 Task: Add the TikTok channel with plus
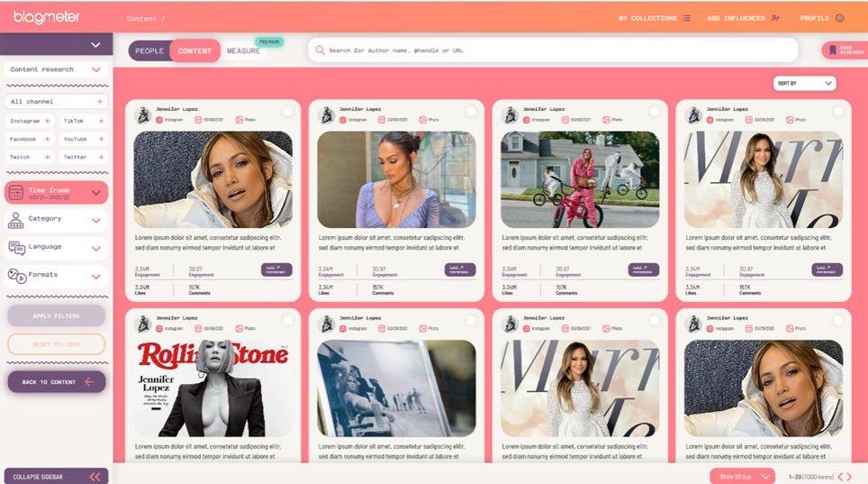point(101,121)
